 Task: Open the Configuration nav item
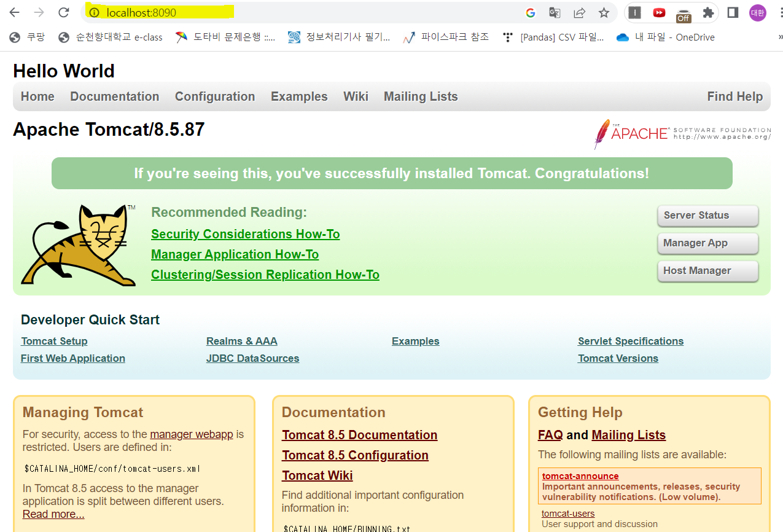coord(215,96)
